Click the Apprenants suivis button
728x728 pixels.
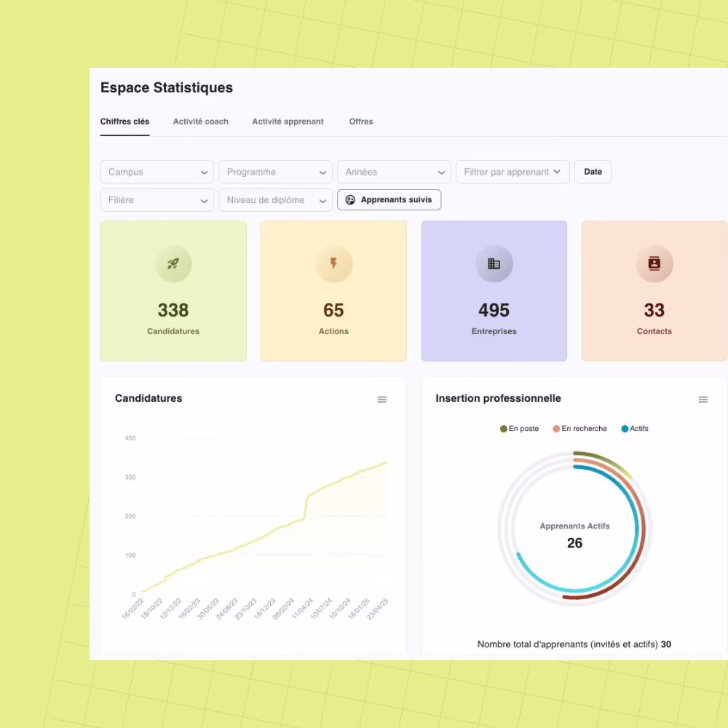(x=389, y=199)
